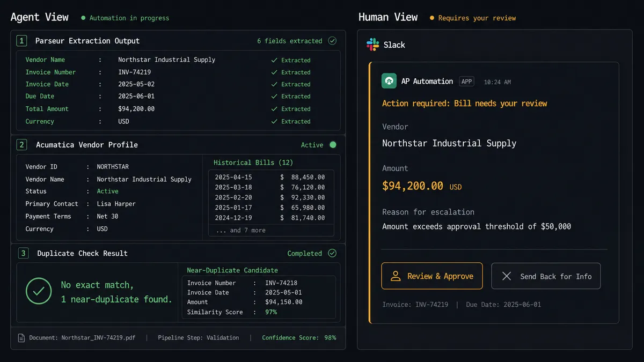The width and height of the screenshot is (644, 362).
Task: Click the checkmark circle beside 6 fields extracted
Action: point(332,41)
